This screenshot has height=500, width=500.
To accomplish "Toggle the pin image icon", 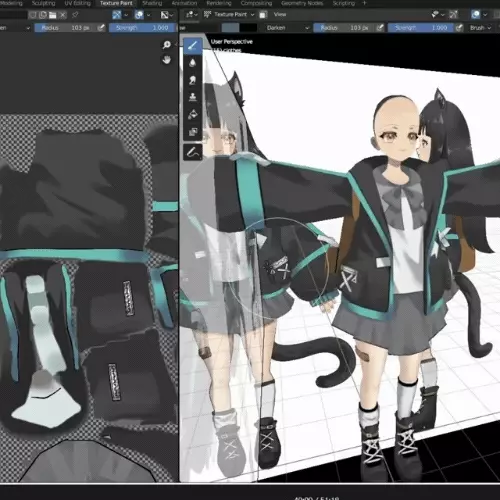I will pyautogui.click(x=75, y=15).
